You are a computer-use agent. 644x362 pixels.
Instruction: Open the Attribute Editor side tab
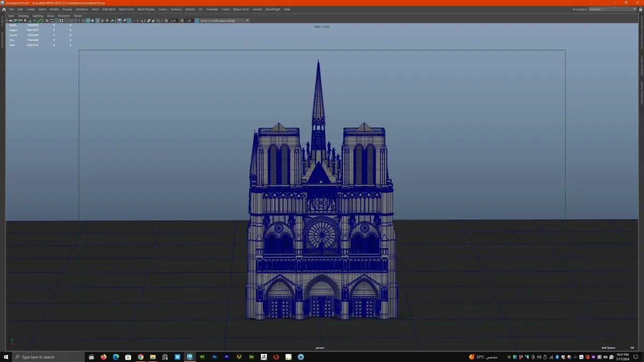tap(641, 67)
